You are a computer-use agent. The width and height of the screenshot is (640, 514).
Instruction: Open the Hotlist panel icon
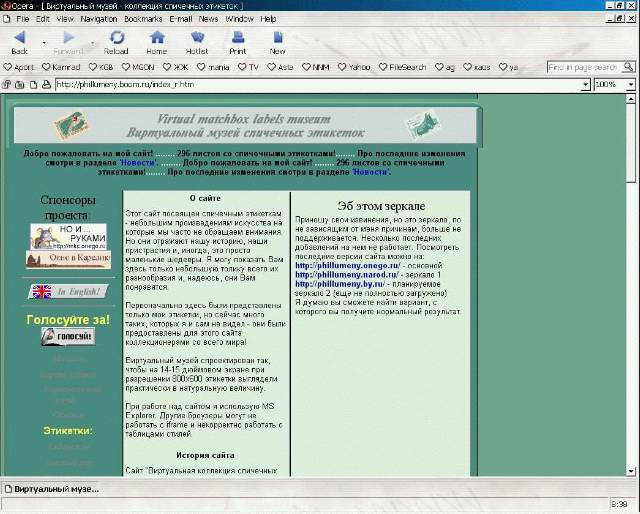coord(197,42)
